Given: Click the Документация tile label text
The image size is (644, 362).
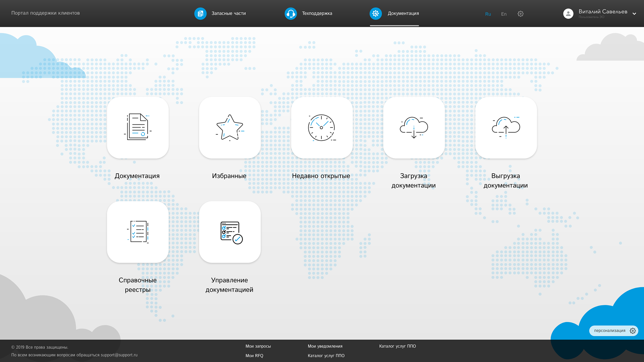Looking at the screenshot, I should tap(137, 176).
